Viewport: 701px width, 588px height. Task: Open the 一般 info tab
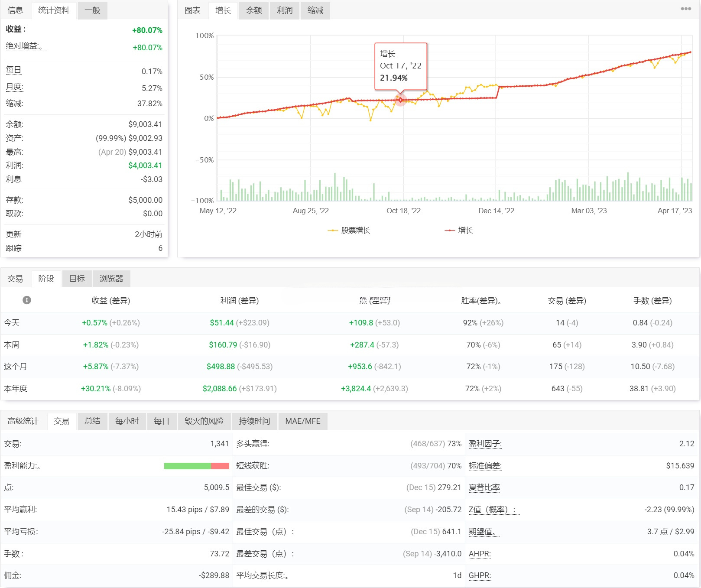pyautogui.click(x=92, y=10)
